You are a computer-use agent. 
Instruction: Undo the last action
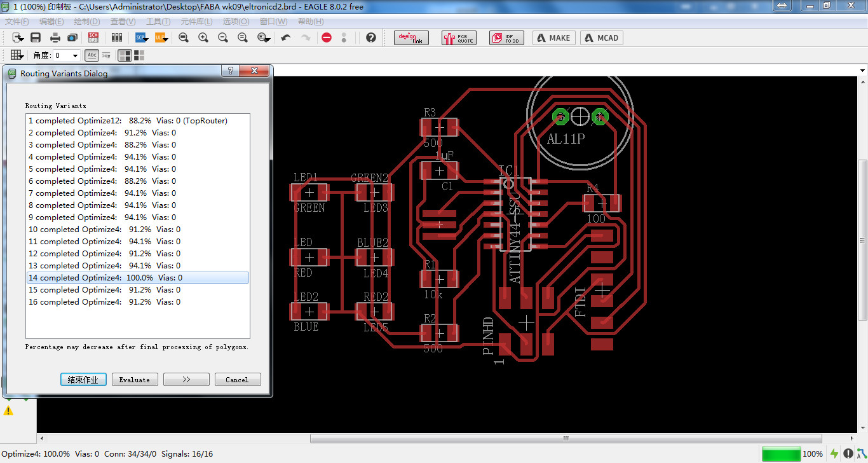pyautogui.click(x=286, y=38)
